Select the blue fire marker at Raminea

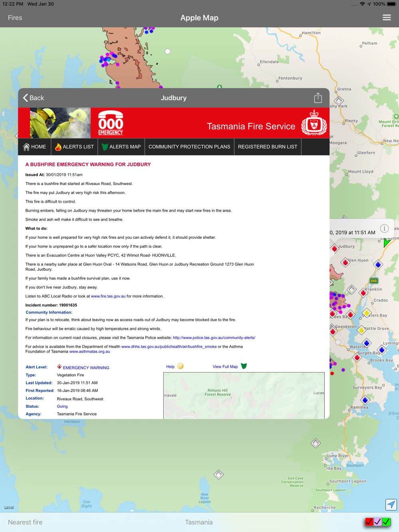[x=365, y=400]
